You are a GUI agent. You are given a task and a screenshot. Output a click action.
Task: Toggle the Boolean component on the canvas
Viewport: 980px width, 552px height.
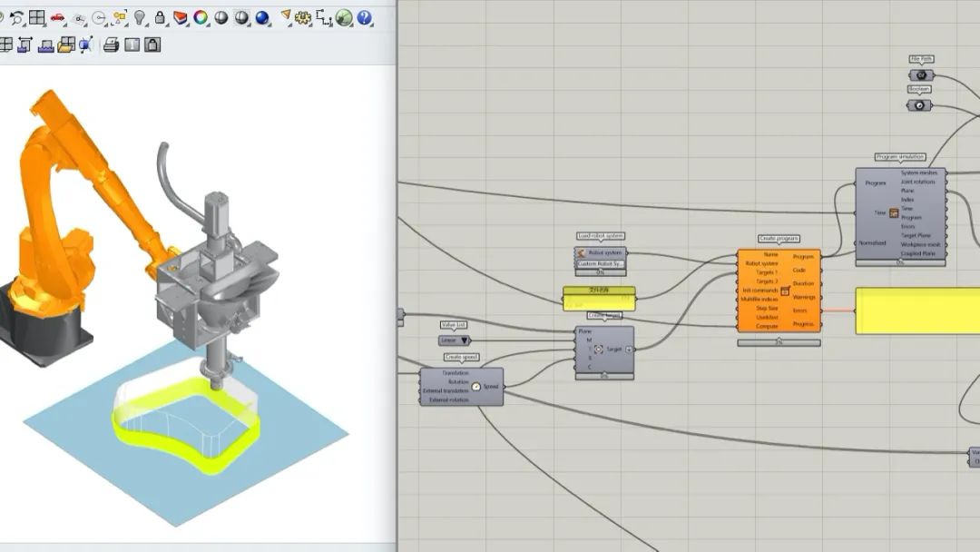click(x=919, y=105)
